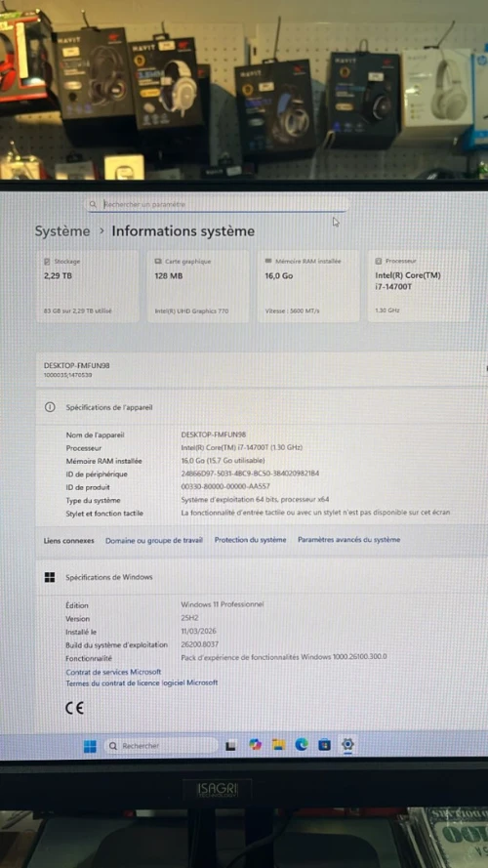Screen dimensions: 488x868
Task: Select the Stylet et fonction tactile value
Action: (x=315, y=513)
